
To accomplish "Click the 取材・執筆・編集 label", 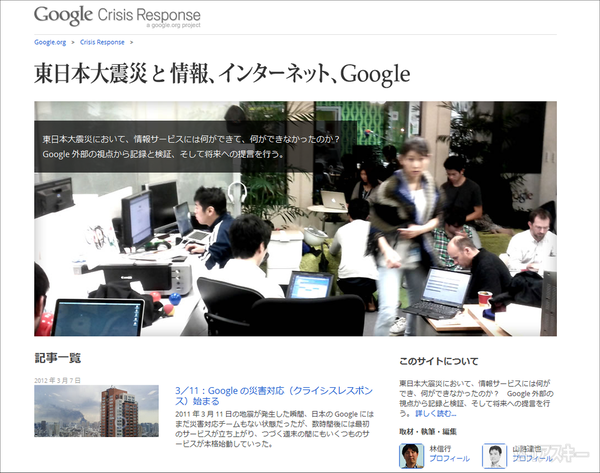I will click(428, 432).
